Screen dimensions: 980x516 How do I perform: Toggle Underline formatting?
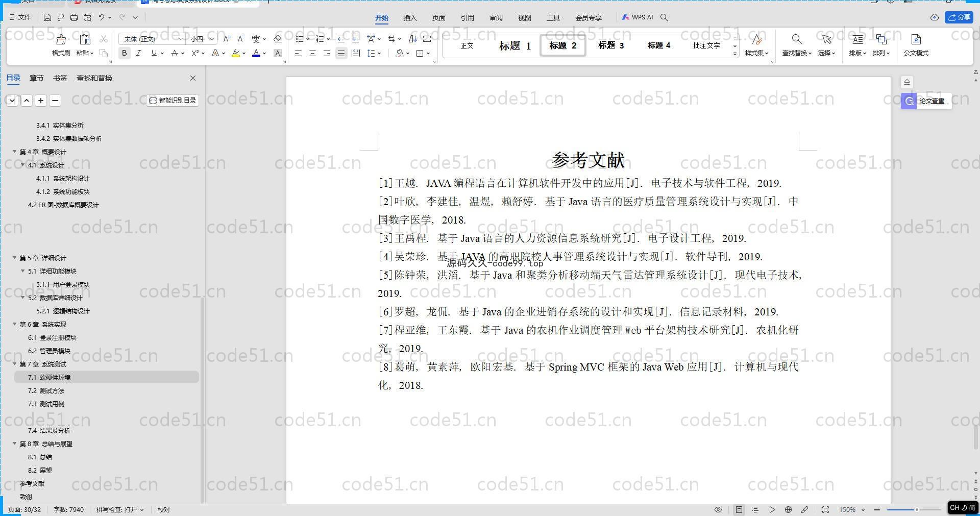pyautogui.click(x=154, y=53)
